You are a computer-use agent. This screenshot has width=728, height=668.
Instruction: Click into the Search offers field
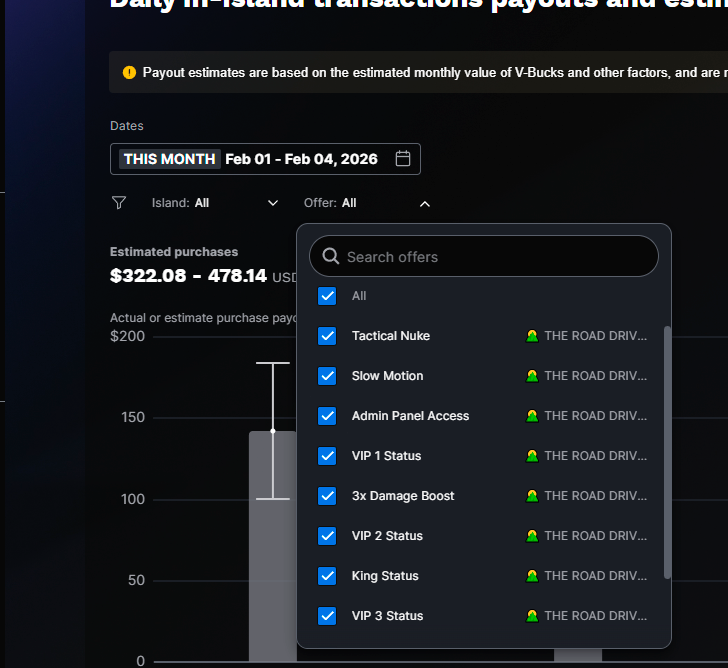(x=484, y=256)
